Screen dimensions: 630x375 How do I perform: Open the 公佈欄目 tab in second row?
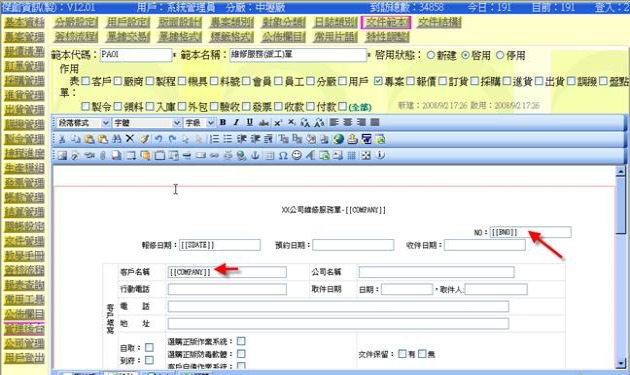click(283, 37)
